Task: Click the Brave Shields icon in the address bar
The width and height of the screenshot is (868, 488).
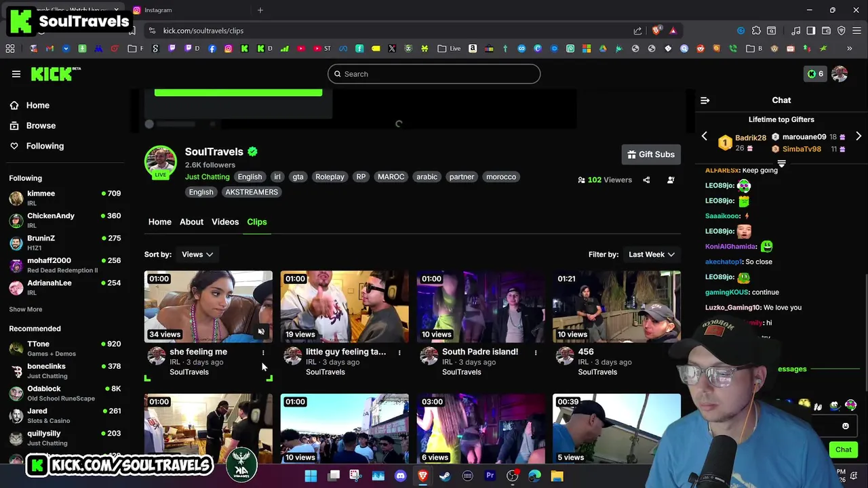Action: pos(656,30)
